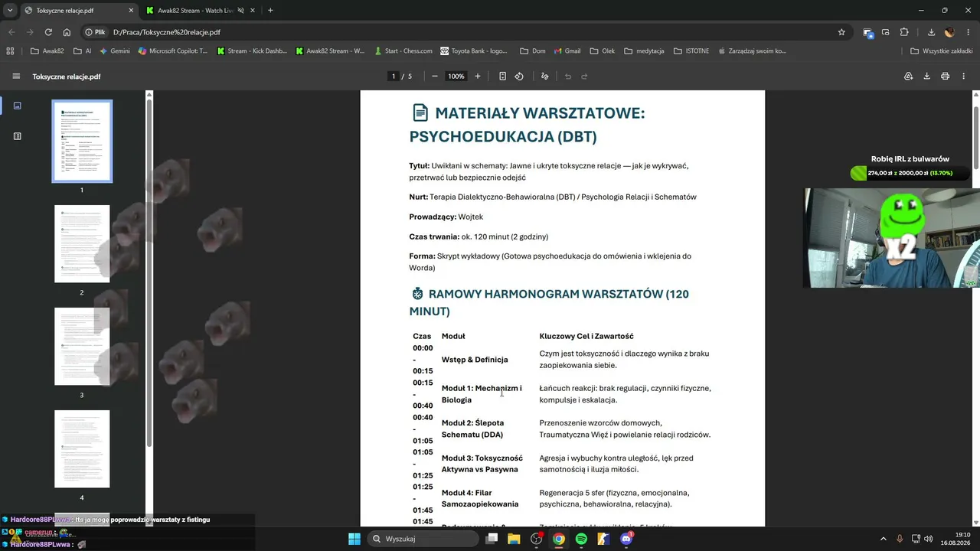Fit PDF page to width
Image resolution: width=980 pixels, height=551 pixels.
click(x=502, y=77)
